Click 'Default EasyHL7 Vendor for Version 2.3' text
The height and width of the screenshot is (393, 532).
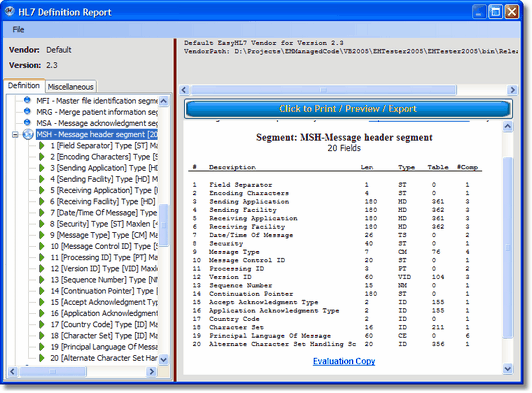[x=264, y=43]
